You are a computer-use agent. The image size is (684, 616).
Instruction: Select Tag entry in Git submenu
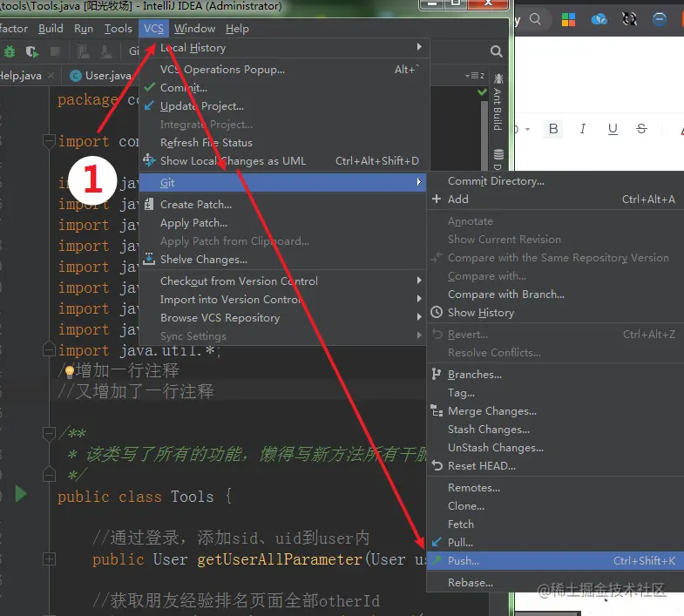click(555, 393)
